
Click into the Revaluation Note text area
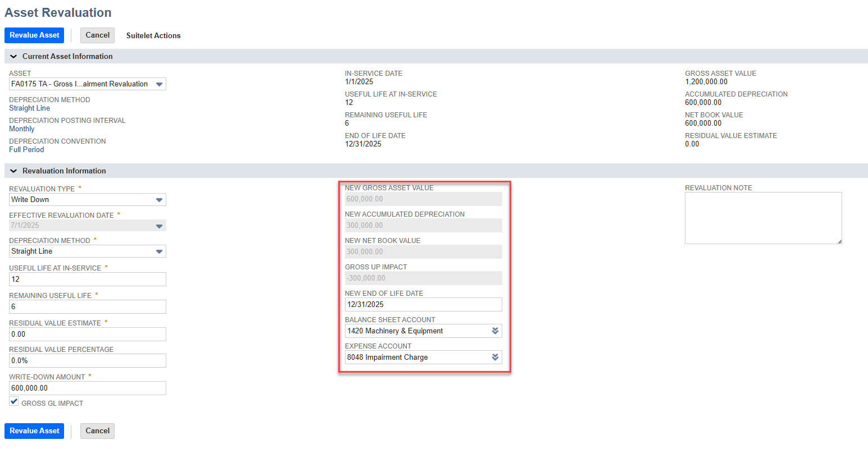pyautogui.click(x=762, y=218)
